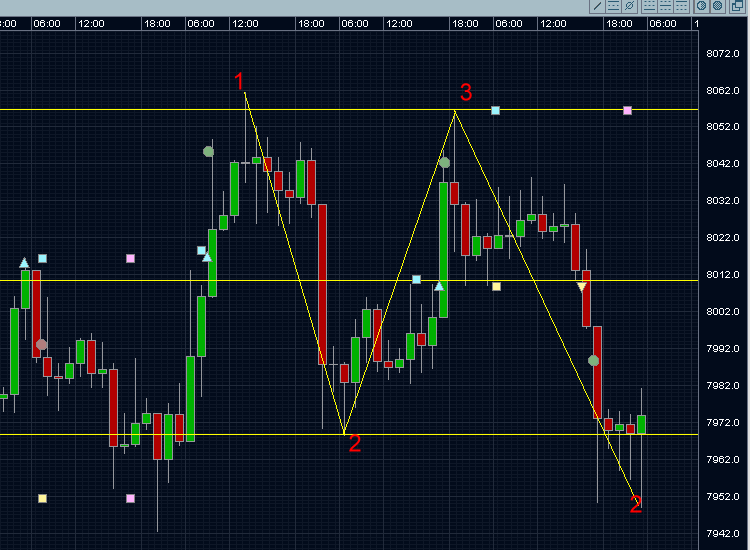Select the cyan square marker on top yellow line

click(496, 110)
